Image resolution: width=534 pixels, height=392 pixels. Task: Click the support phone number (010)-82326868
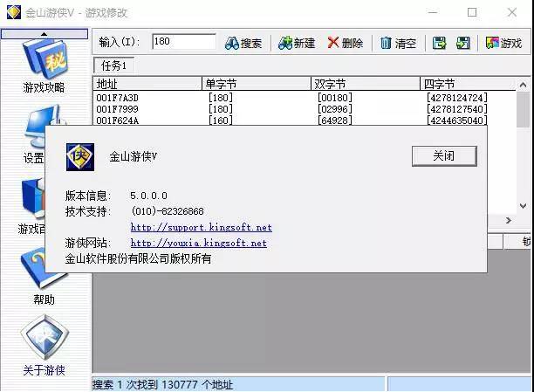click(168, 211)
